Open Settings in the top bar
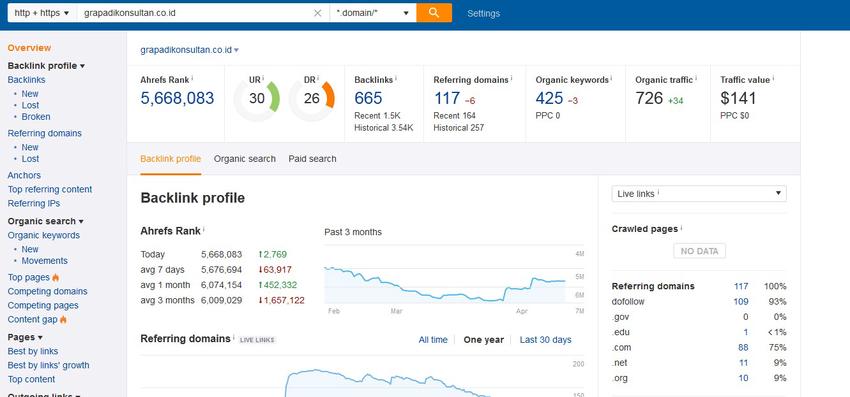This screenshot has width=850, height=397. (484, 14)
